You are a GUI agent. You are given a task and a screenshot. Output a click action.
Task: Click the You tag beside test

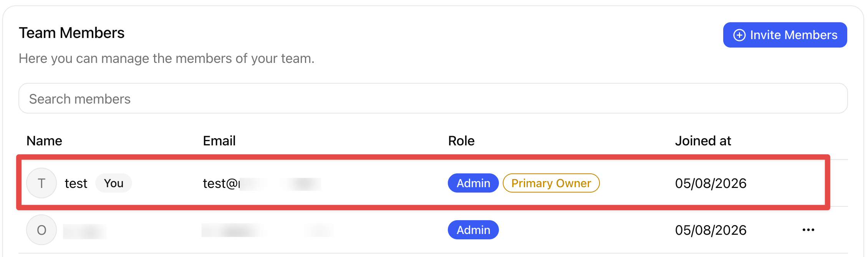(114, 183)
